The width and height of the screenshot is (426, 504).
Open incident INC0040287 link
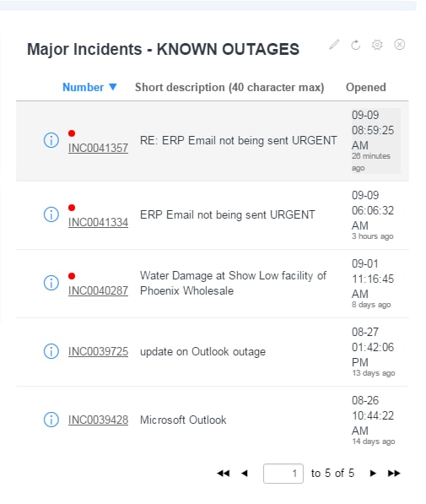click(99, 291)
